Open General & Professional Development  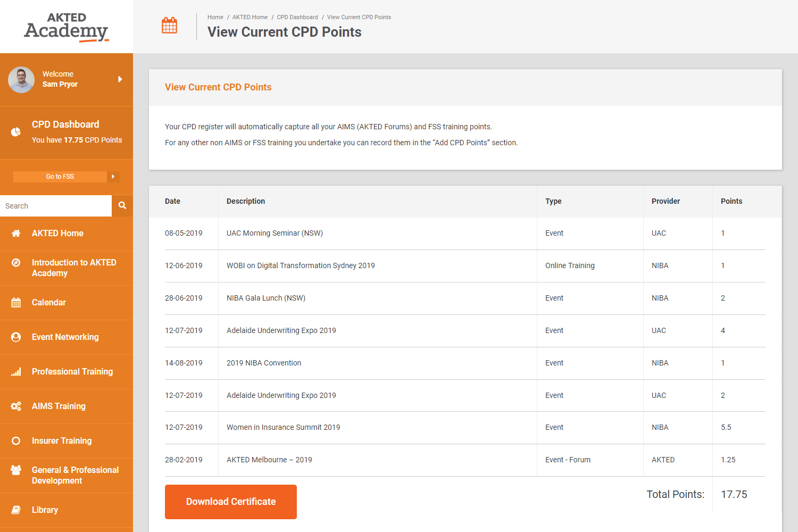click(75, 476)
